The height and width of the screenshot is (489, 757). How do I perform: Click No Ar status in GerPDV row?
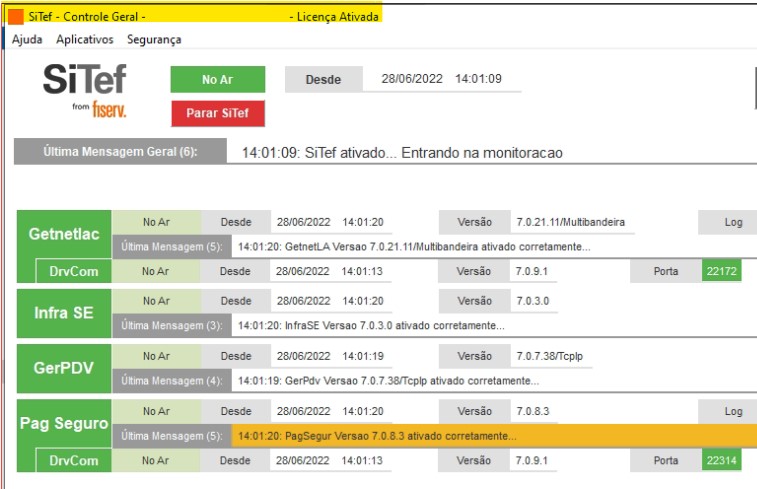click(x=156, y=356)
